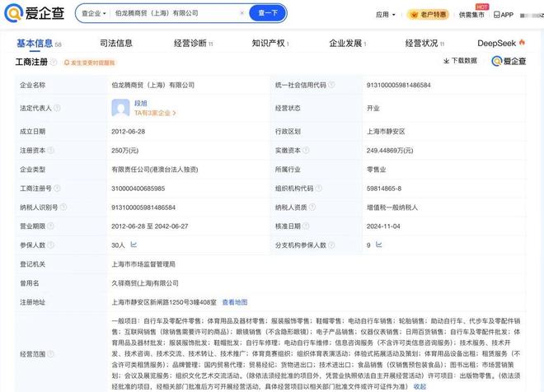Screen dimensions: 544x392
Task: Click the help icon beside 工商注册
Action: pyautogui.click(x=54, y=62)
